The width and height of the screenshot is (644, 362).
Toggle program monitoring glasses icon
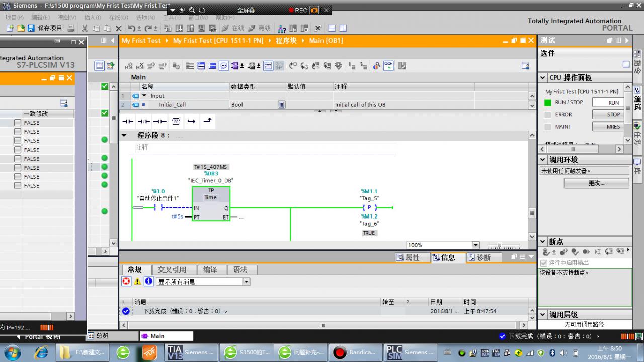388,66
